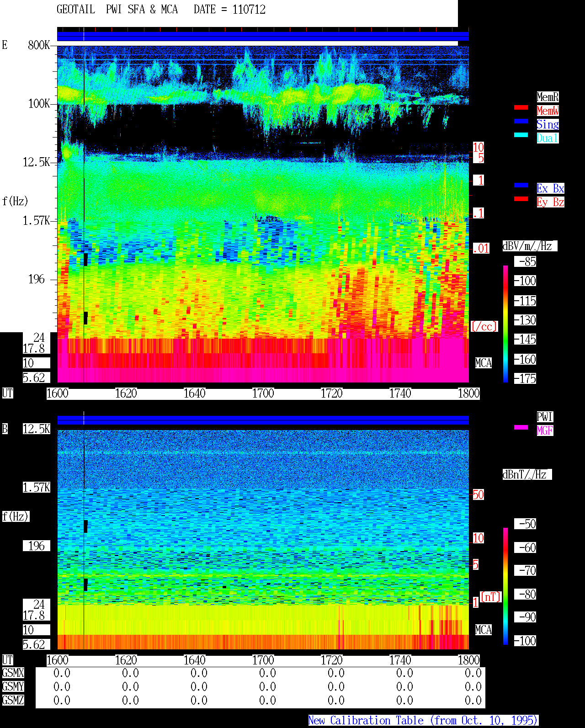585x728 pixels.
Task: Click the magnetic field color scale bar
Action: click(505, 586)
